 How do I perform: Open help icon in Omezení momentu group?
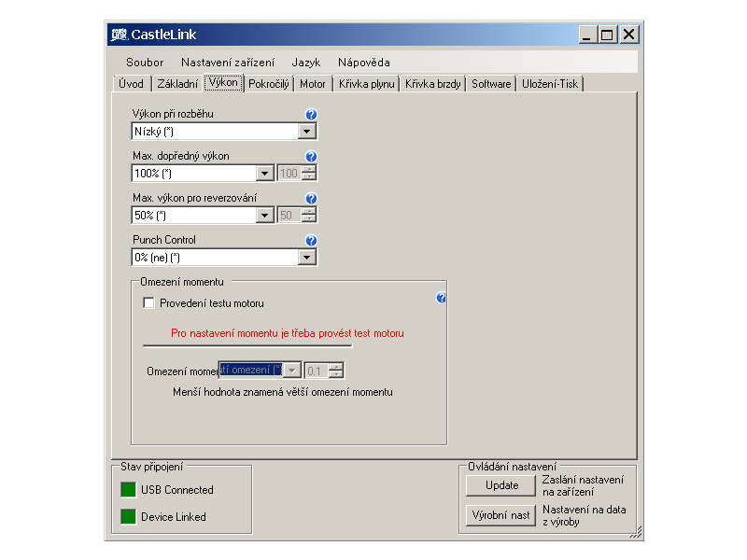coord(441,298)
